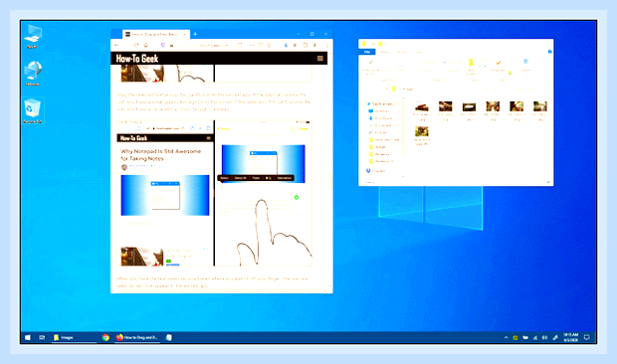Select the How to Drag Firefox tab

156,34
